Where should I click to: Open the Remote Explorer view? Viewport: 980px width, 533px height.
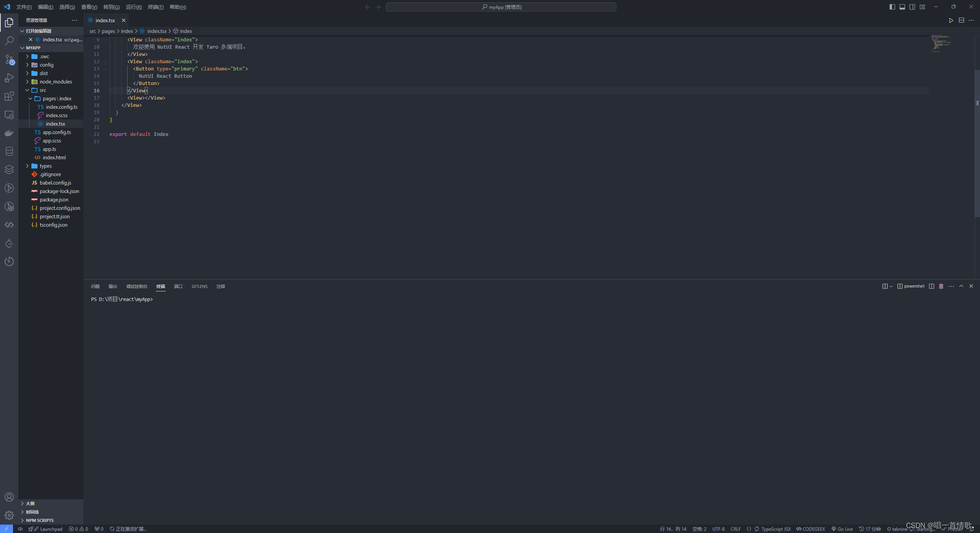point(9,114)
